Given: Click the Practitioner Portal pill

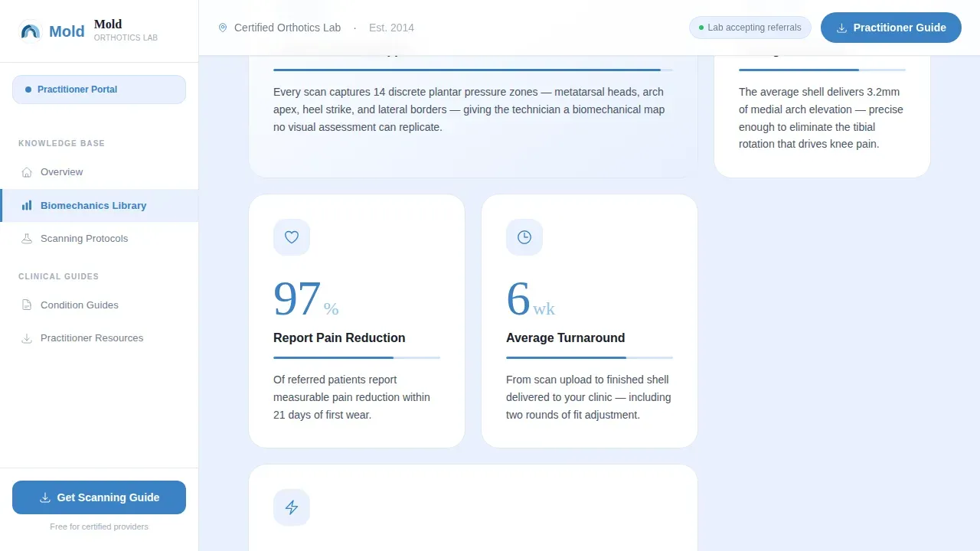Looking at the screenshot, I should 99,90.
